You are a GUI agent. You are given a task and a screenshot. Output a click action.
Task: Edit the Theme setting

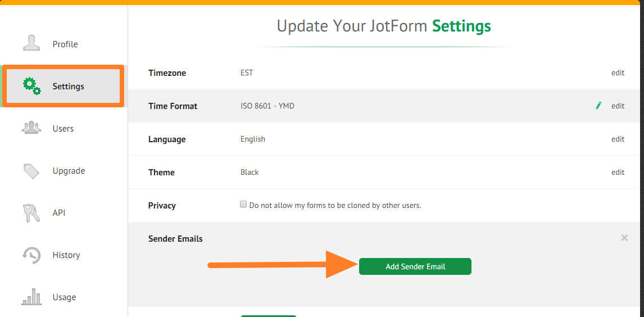click(x=618, y=172)
